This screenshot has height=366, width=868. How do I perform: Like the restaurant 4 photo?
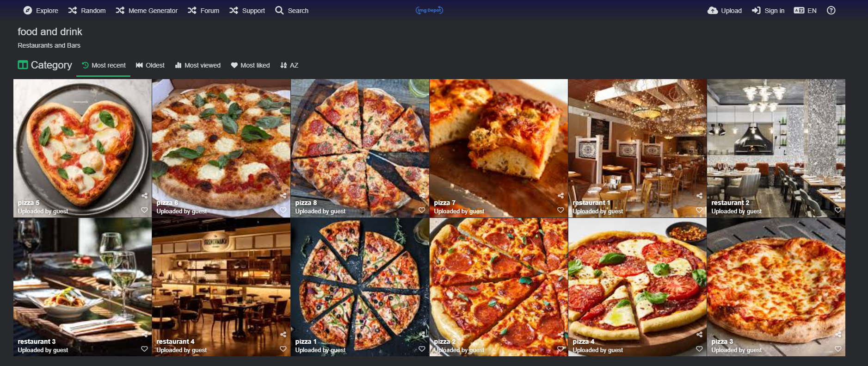[x=283, y=349]
